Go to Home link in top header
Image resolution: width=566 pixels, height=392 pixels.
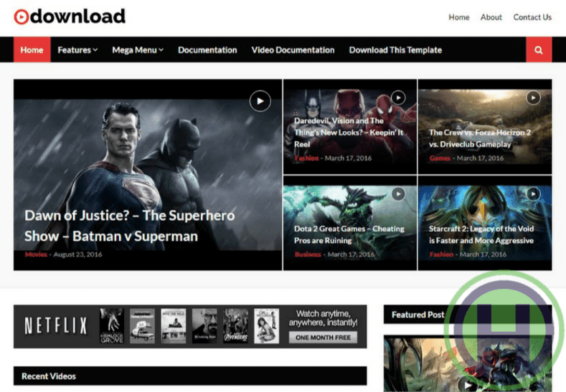point(459,17)
